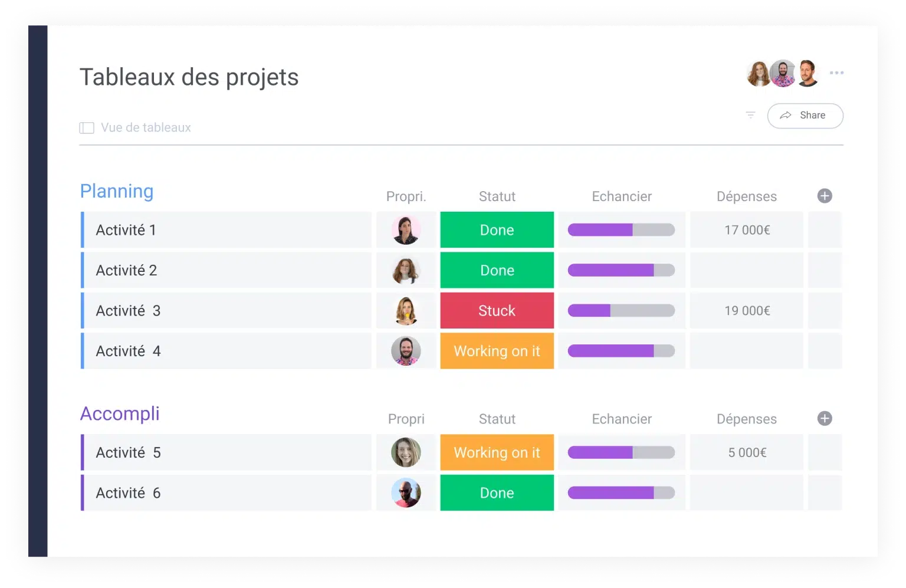Click Activité 5 timeline progress bar
The image size is (906, 588).
pos(621,452)
